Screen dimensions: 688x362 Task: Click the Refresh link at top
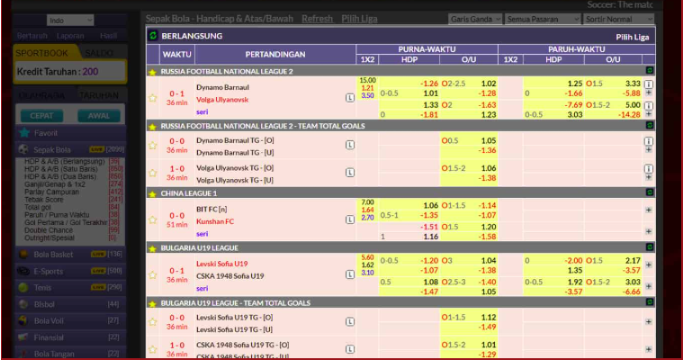tap(317, 18)
